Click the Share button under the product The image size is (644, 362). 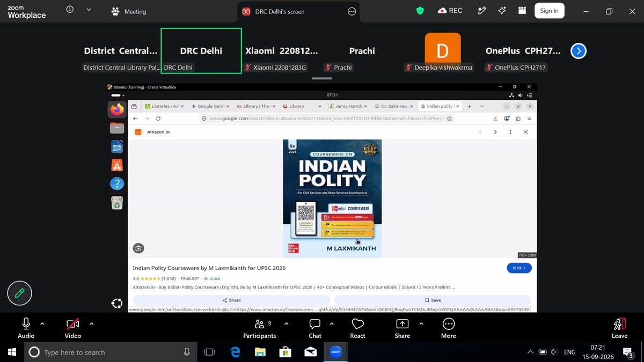pyautogui.click(x=231, y=300)
